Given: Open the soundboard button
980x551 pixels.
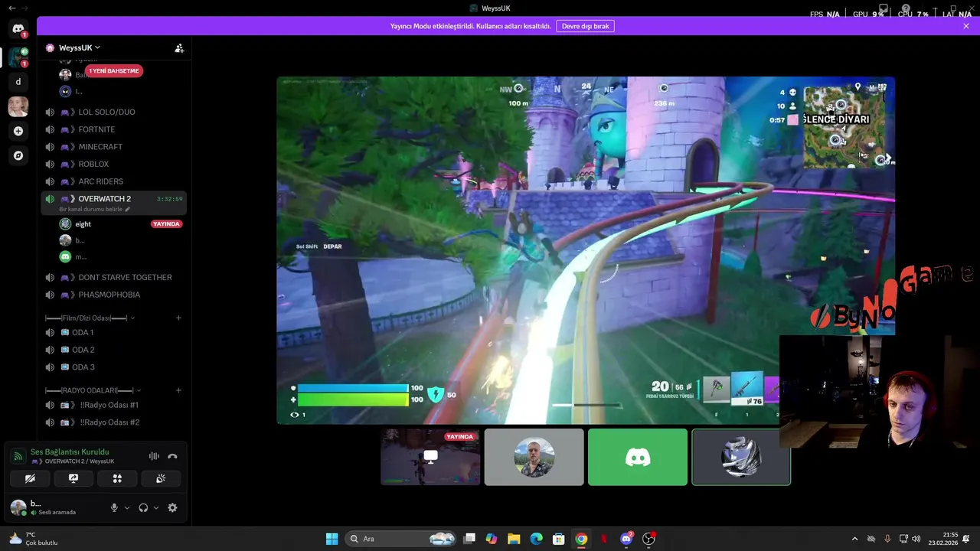Looking at the screenshot, I should [161, 478].
